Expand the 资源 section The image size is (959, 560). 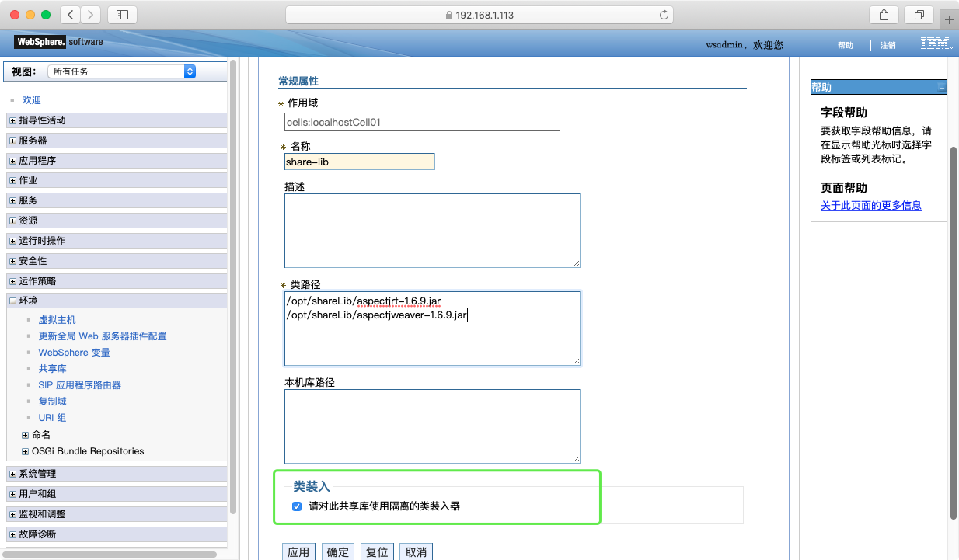click(12, 221)
